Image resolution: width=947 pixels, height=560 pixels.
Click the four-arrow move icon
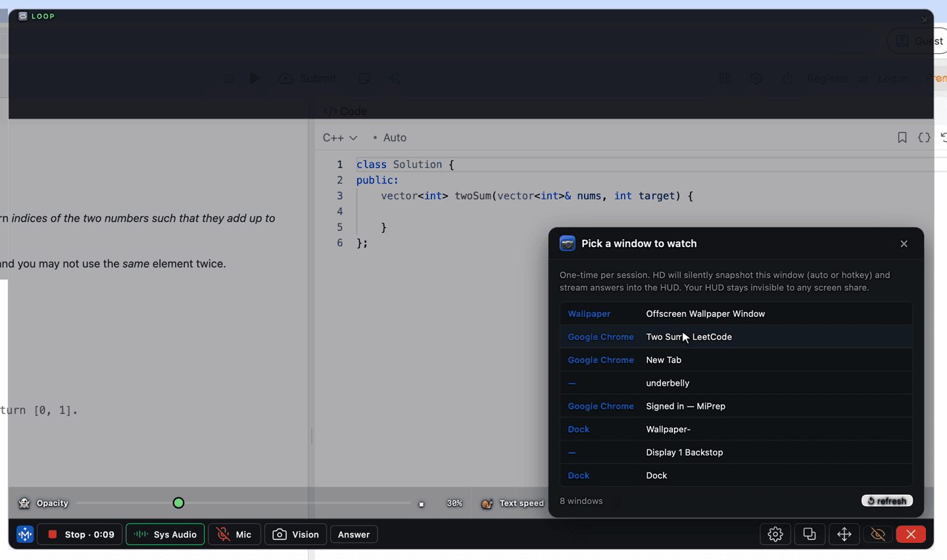(844, 534)
